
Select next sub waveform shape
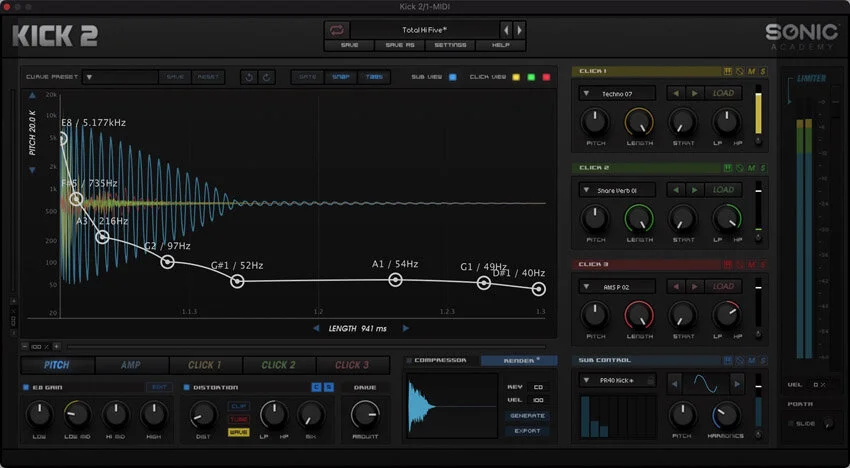(x=737, y=384)
